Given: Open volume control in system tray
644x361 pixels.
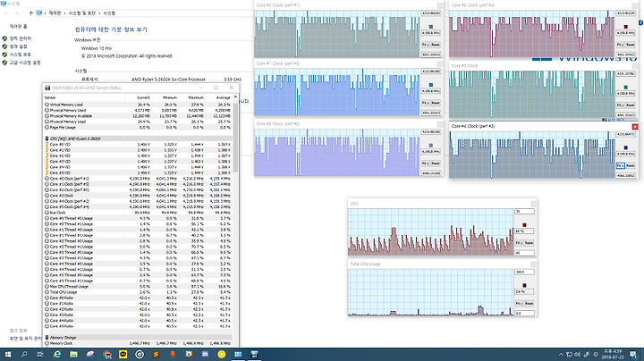Looking at the screenshot, I should [x=578, y=355].
